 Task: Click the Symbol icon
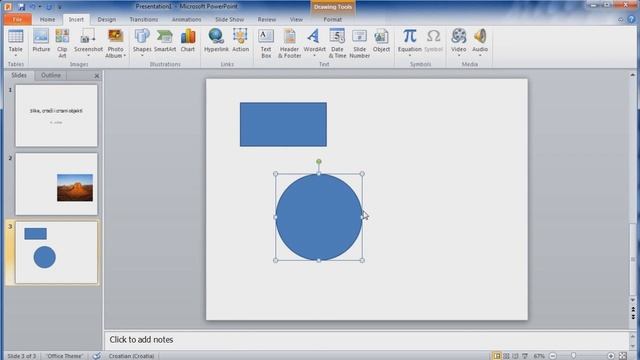(x=433, y=41)
